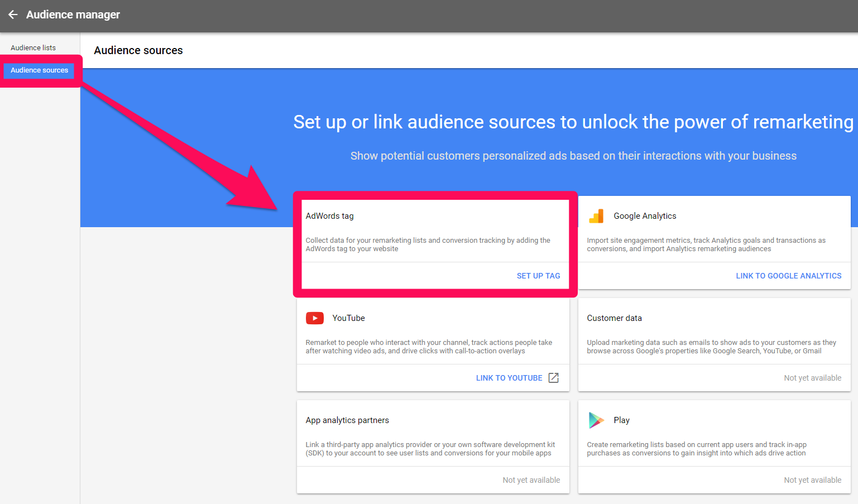
Task: Click the Customer data card heading
Action: [x=614, y=318]
